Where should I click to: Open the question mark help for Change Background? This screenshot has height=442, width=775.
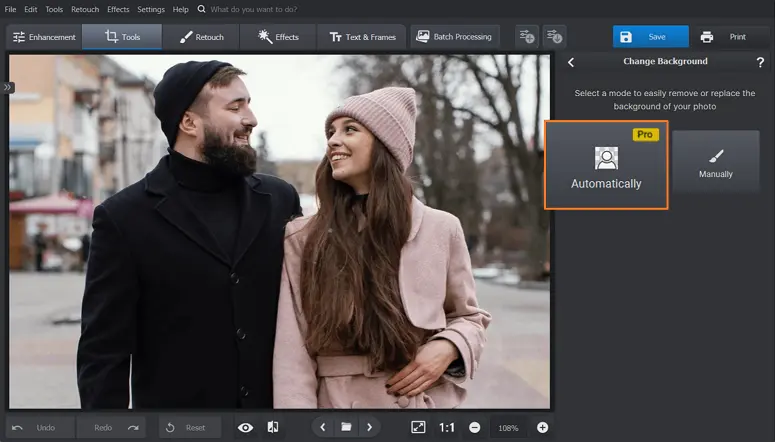(760, 62)
